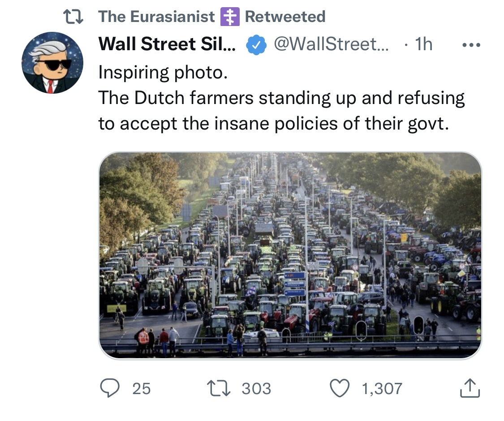The height and width of the screenshot is (421, 504).
Task: Click the Orthodox cross emoji badge
Action: click(x=230, y=17)
